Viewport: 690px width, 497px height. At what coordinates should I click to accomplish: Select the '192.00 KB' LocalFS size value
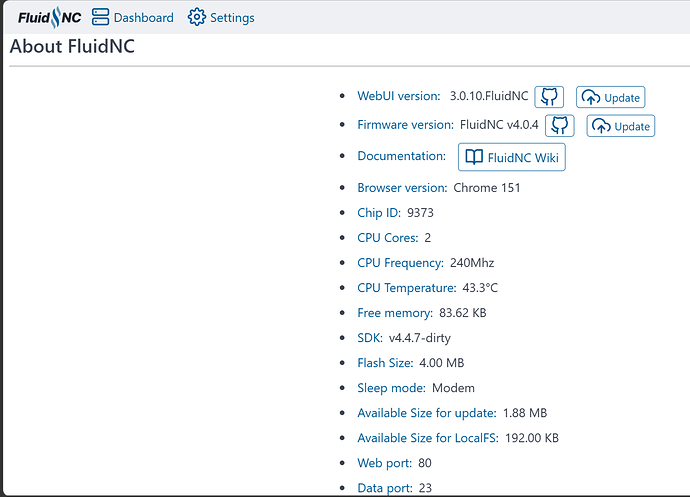[532, 438]
